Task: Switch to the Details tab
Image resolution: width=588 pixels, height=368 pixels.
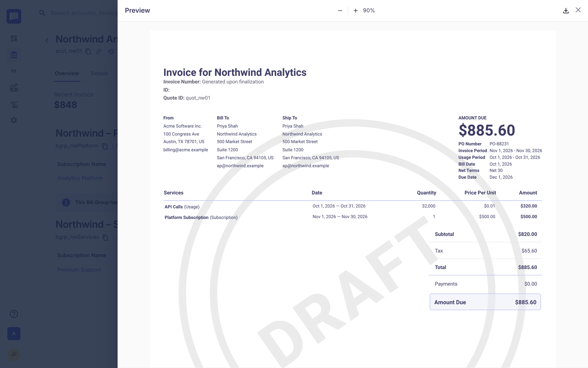Action: click(99, 73)
